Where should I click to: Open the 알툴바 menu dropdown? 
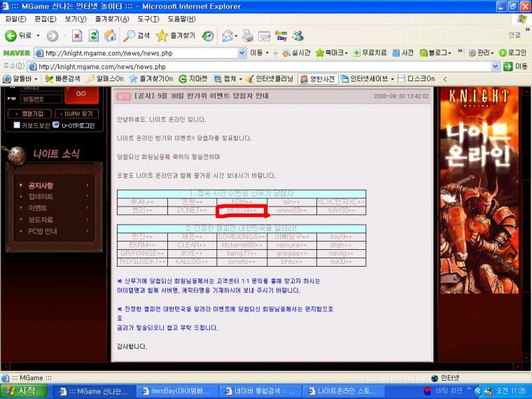coord(36,79)
